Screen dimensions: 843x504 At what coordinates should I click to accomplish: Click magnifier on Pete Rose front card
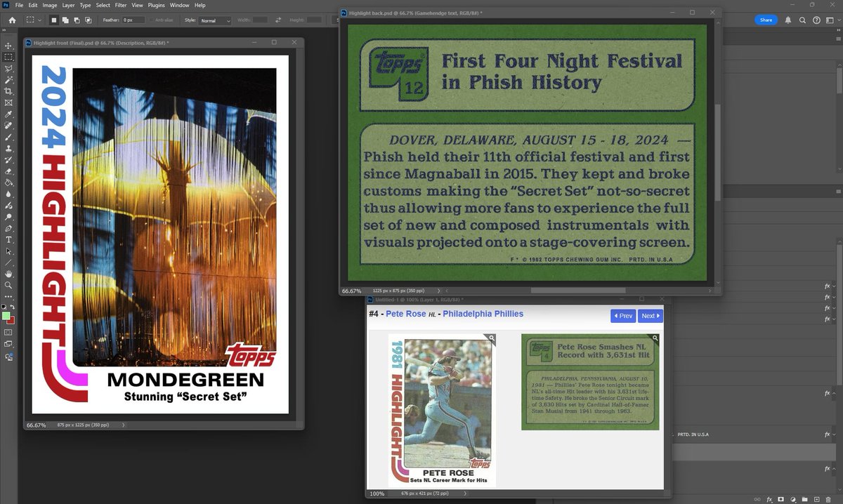click(492, 338)
